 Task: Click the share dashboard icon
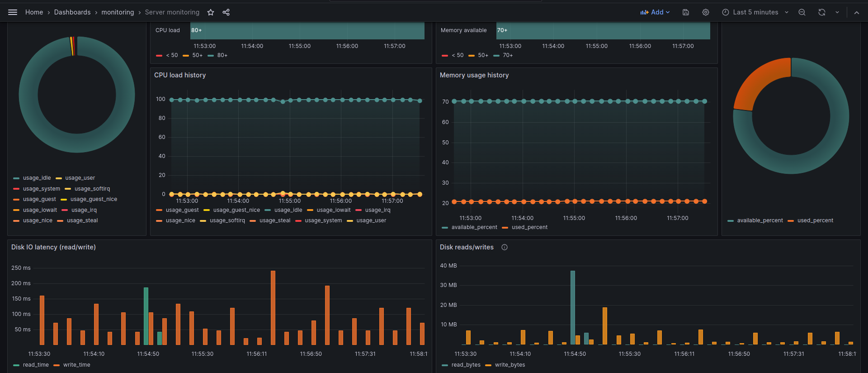pos(226,12)
